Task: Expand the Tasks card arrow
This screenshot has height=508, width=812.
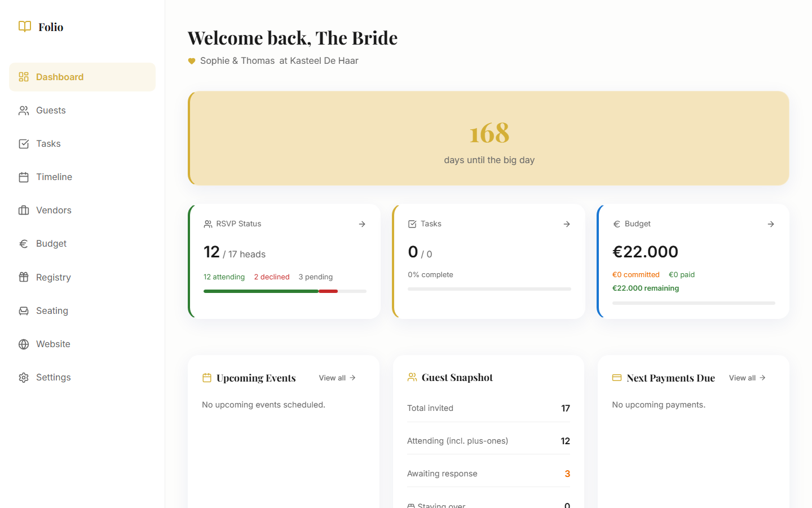Action: coord(566,224)
